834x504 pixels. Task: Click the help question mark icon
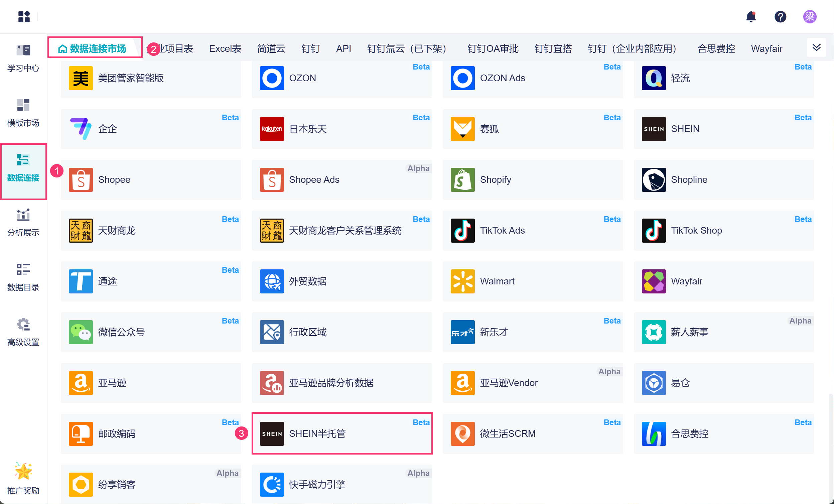[780, 17]
